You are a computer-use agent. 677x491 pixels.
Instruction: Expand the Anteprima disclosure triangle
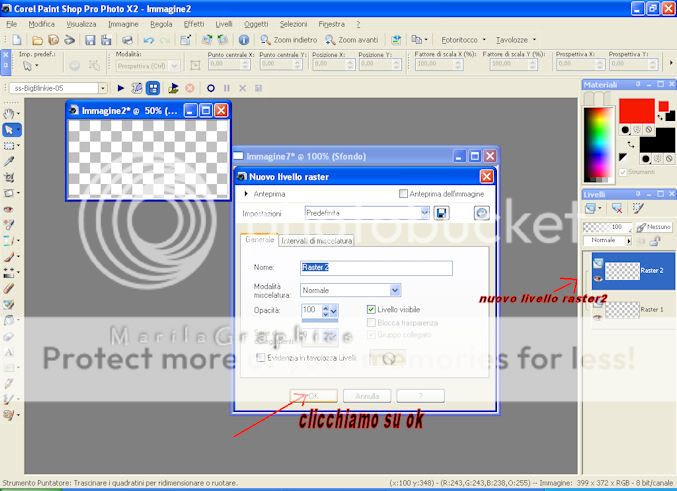click(x=246, y=194)
